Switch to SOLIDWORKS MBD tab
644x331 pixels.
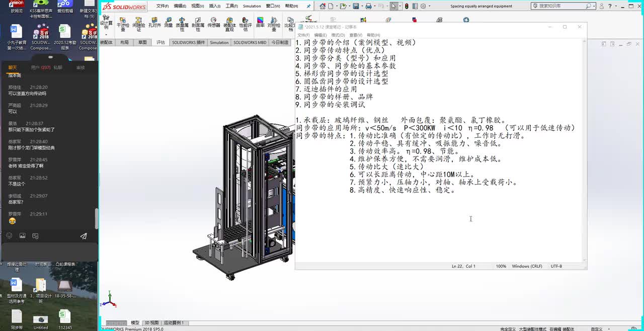(250, 43)
